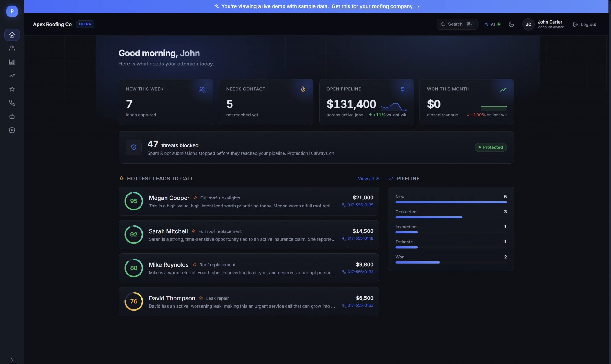Screen dimensions: 611x364
Task: Click the people icon in New This Week card
Action: [202, 90]
